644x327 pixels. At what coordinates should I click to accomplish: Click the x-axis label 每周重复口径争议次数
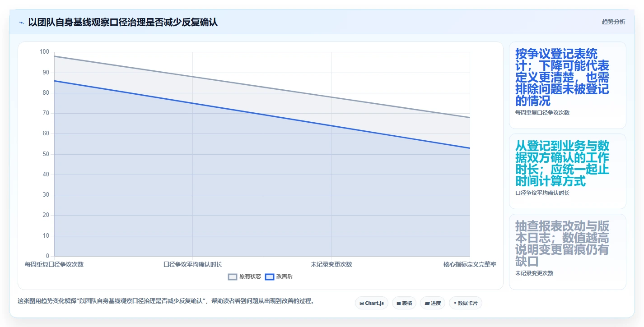click(54, 264)
